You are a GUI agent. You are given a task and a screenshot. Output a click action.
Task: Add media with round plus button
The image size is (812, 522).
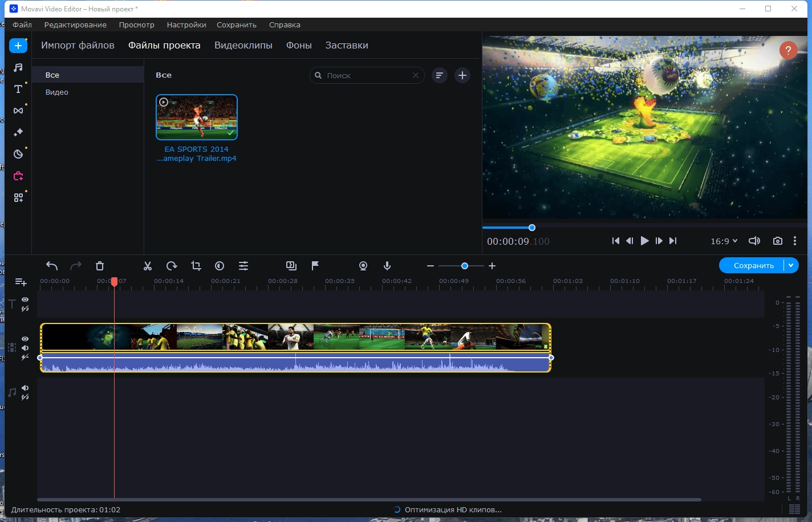462,75
